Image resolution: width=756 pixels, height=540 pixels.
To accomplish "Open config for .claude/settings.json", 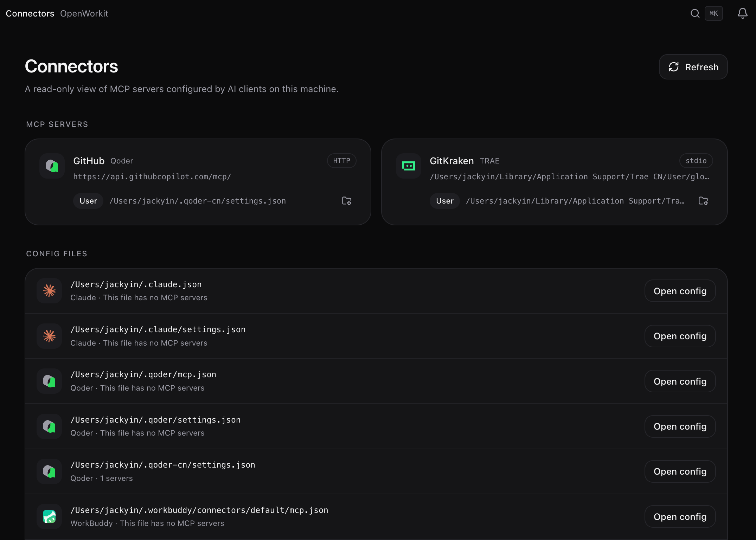I will [680, 336].
